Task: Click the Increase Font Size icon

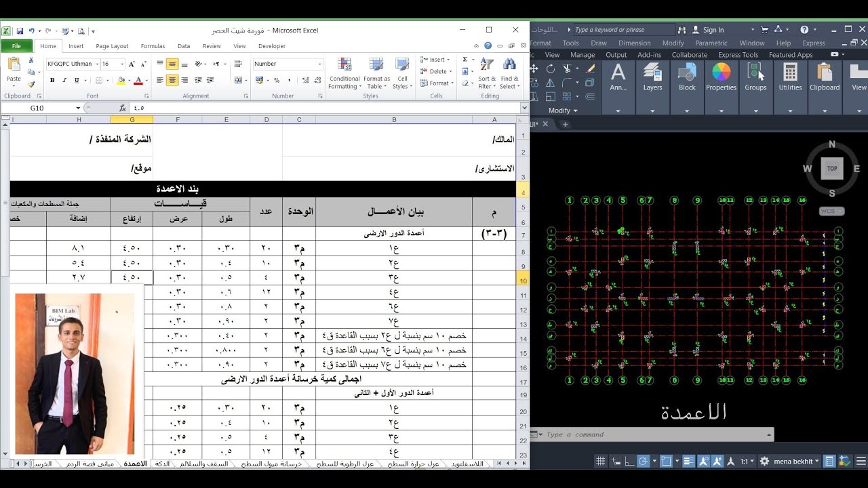Action: [132, 64]
